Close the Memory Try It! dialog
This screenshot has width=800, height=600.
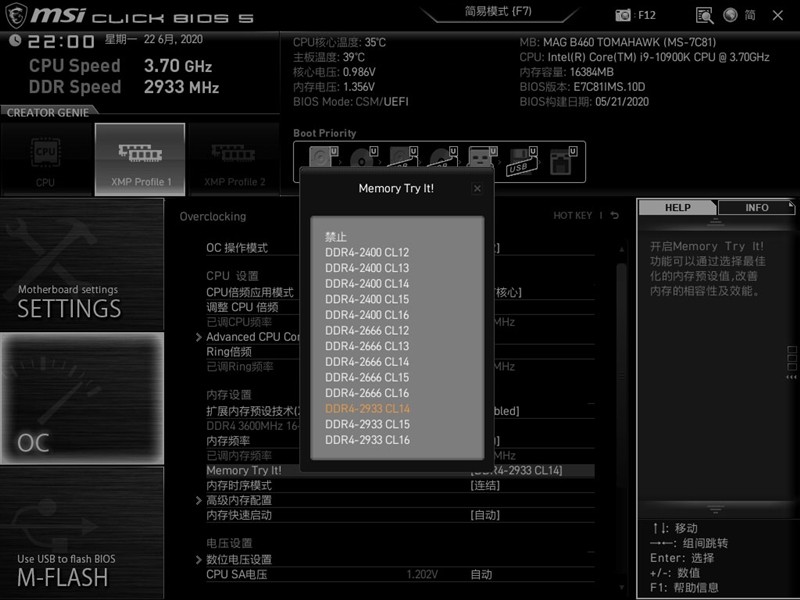(477, 188)
